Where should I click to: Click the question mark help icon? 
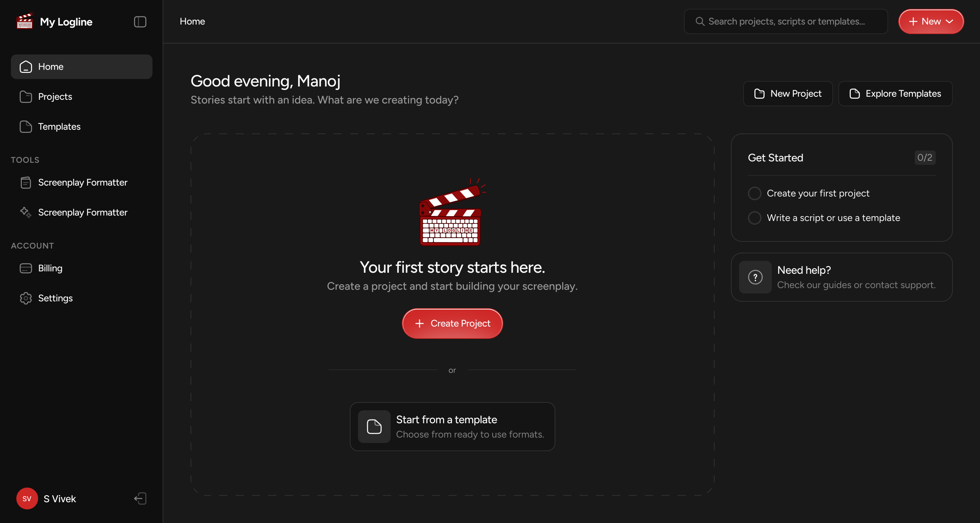tap(755, 277)
